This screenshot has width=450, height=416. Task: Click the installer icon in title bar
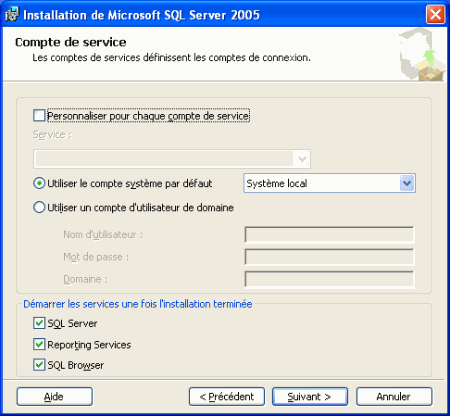click(x=12, y=15)
